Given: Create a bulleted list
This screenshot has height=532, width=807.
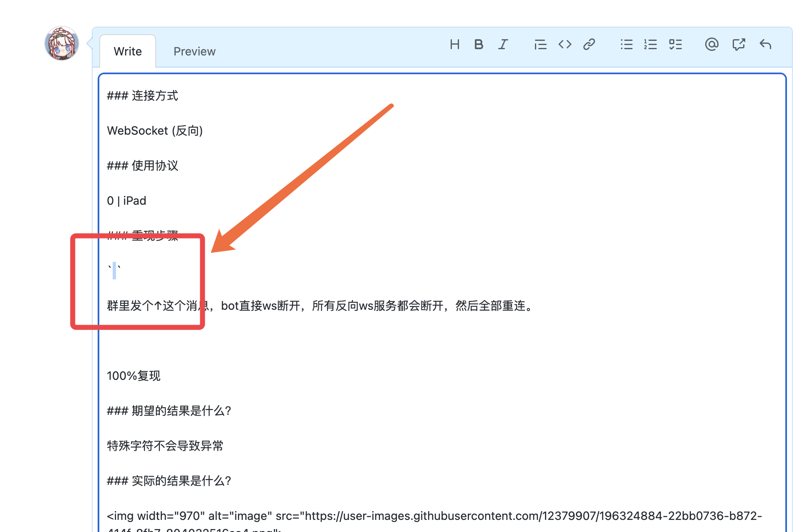Looking at the screenshot, I should (626, 44).
